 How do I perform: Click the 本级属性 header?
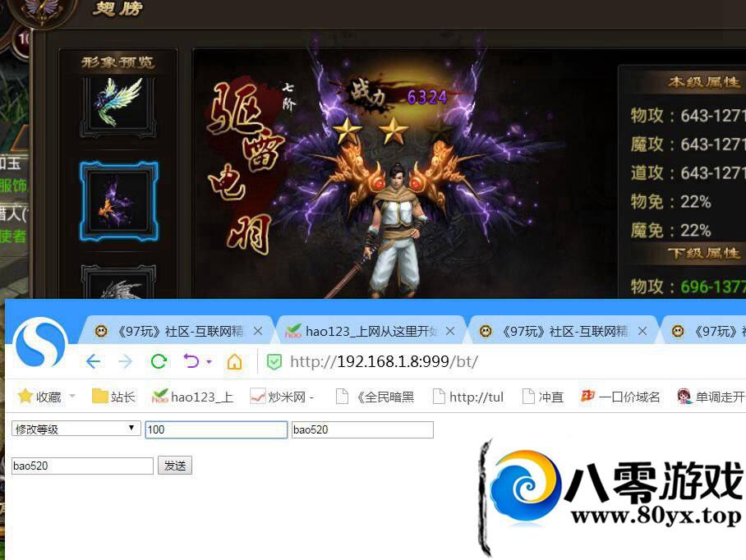pos(705,82)
